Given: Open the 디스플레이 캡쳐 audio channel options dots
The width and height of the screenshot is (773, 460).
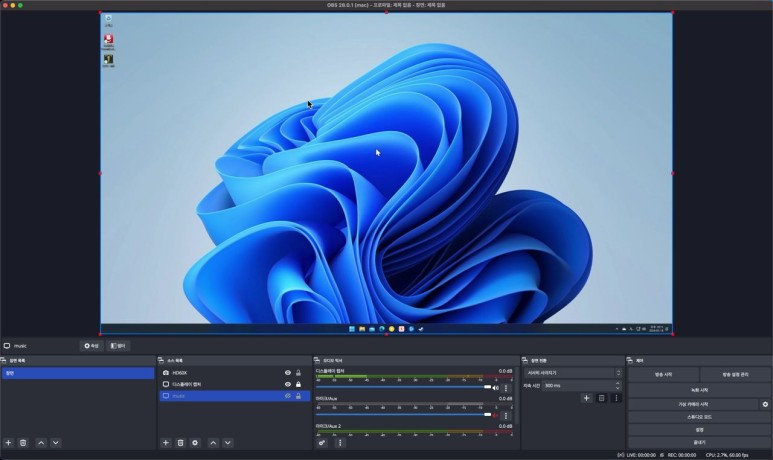Looking at the screenshot, I should (x=506, y=388).
